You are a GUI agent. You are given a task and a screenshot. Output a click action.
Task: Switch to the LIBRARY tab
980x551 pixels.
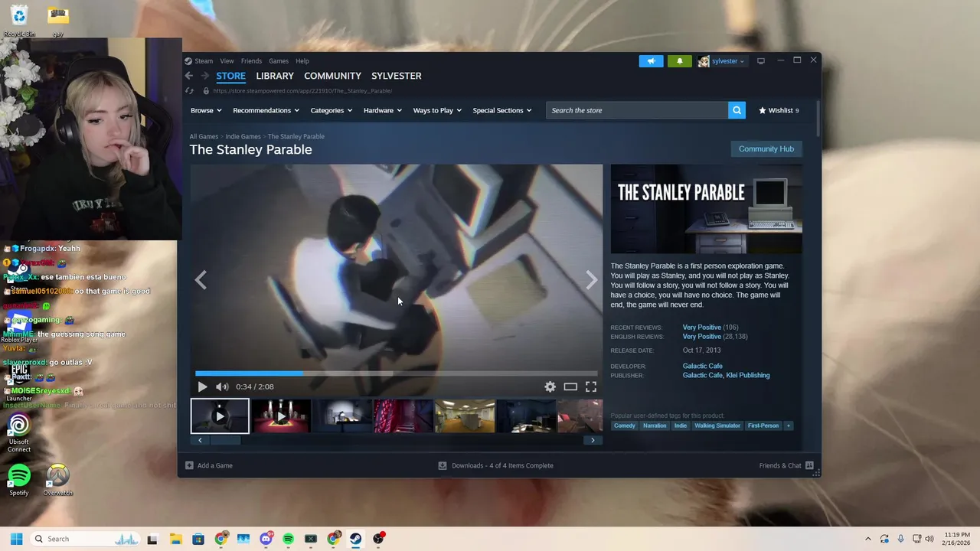275,76
